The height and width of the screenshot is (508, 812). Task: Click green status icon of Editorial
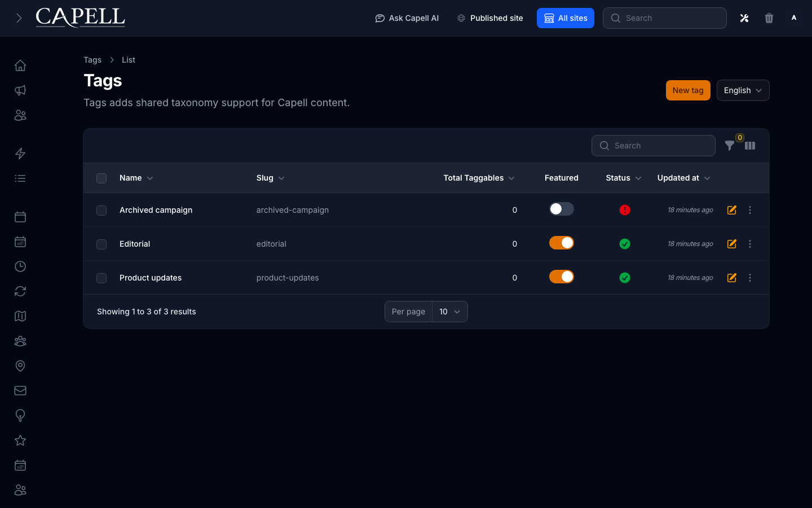pyautogui.click(x=625, y=244)
